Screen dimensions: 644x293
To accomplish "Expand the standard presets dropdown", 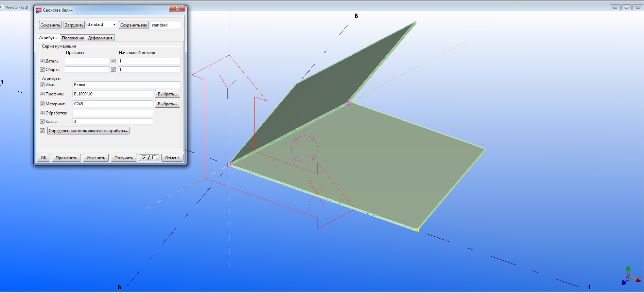I will [114, 24].
